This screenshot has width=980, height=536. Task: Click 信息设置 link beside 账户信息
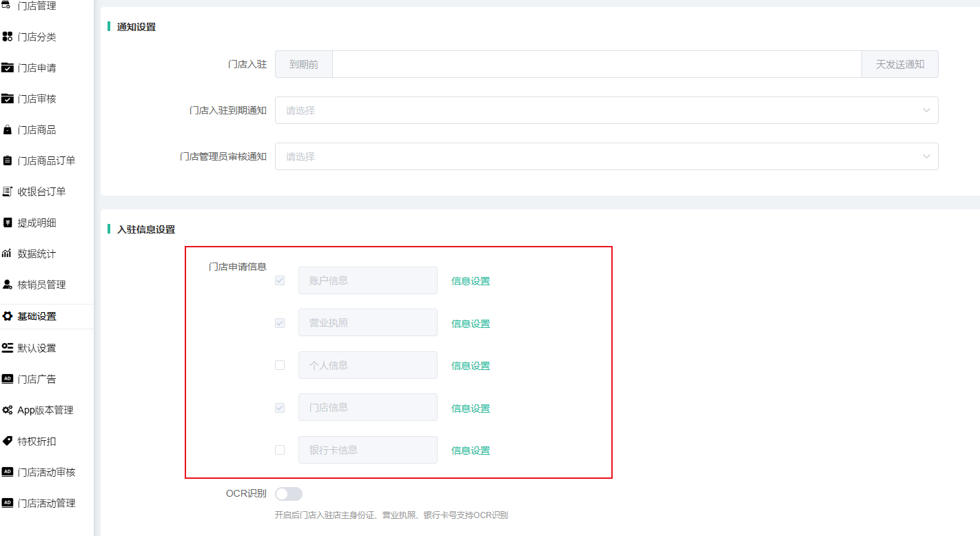tap(470, 281)
